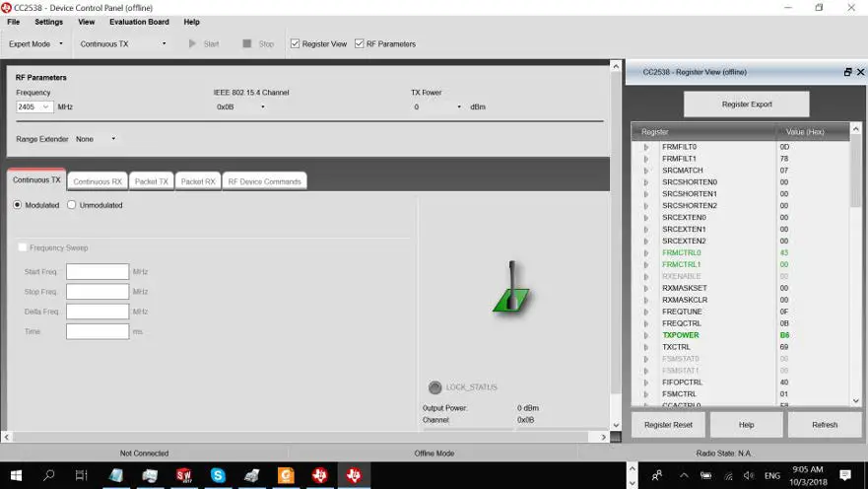The width and height of the screenshot is (868, 489).
Task: Click the active SmartRF Studio taskbar icon
Action: tap(354, 475)
